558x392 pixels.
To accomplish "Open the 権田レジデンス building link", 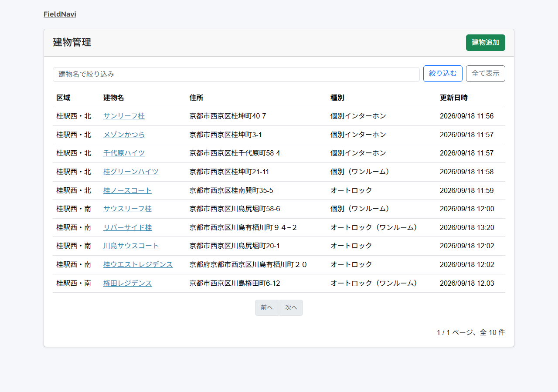I will [128, 284].
